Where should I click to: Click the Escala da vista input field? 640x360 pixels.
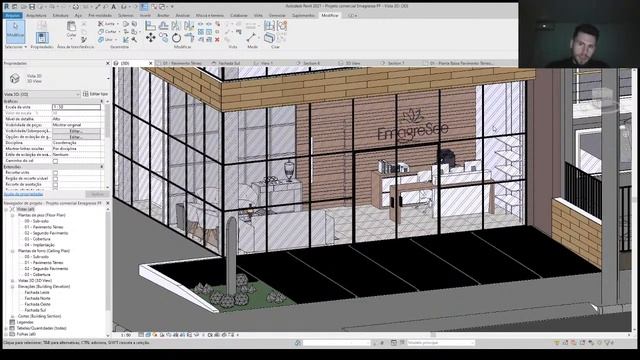76,107
